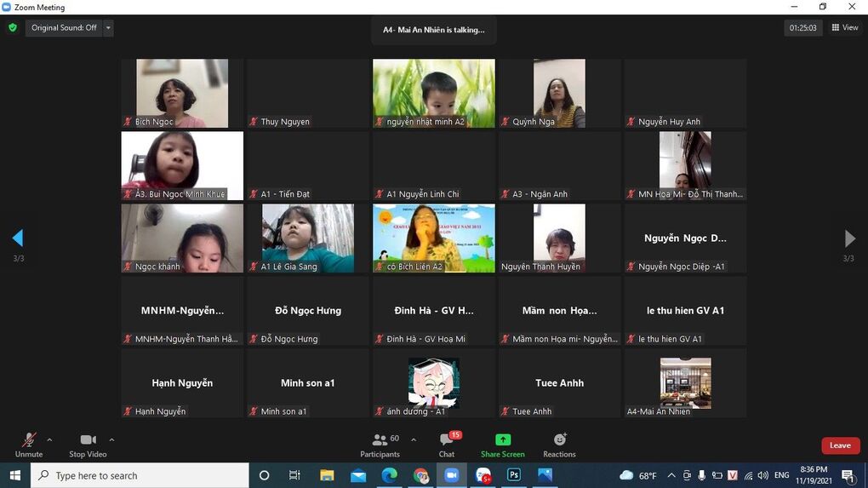The height and width of the screenshot is (488, 868).
Task: Click the green Share Screen icon
Action: 503,440
